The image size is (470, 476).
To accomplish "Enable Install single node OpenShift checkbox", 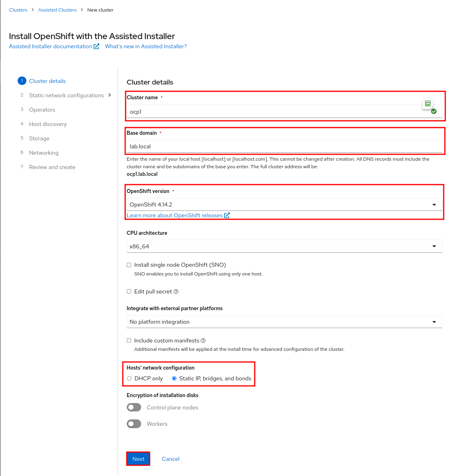I will (x=129, y=265).
